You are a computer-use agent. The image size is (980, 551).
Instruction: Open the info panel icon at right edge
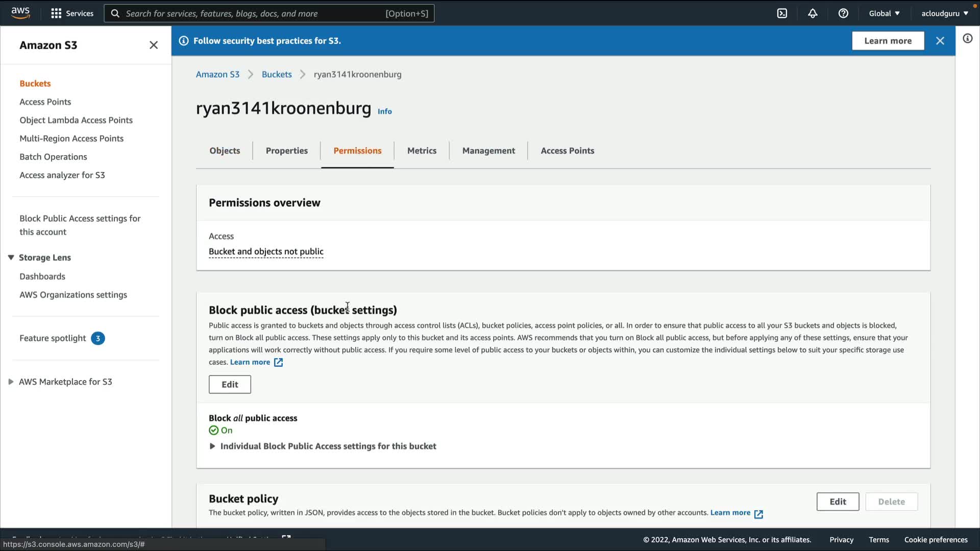967,39
